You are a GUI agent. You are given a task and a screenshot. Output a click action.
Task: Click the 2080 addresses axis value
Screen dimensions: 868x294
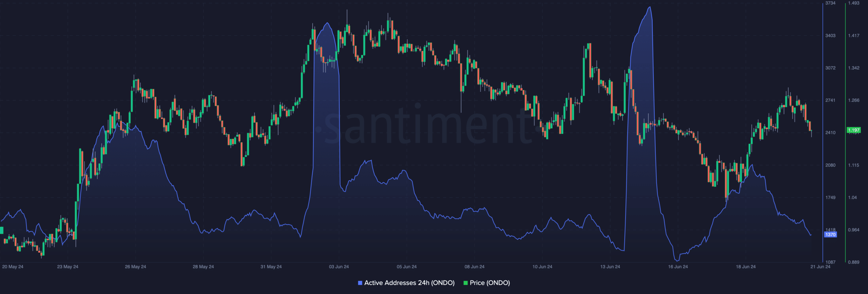[830, 165]
